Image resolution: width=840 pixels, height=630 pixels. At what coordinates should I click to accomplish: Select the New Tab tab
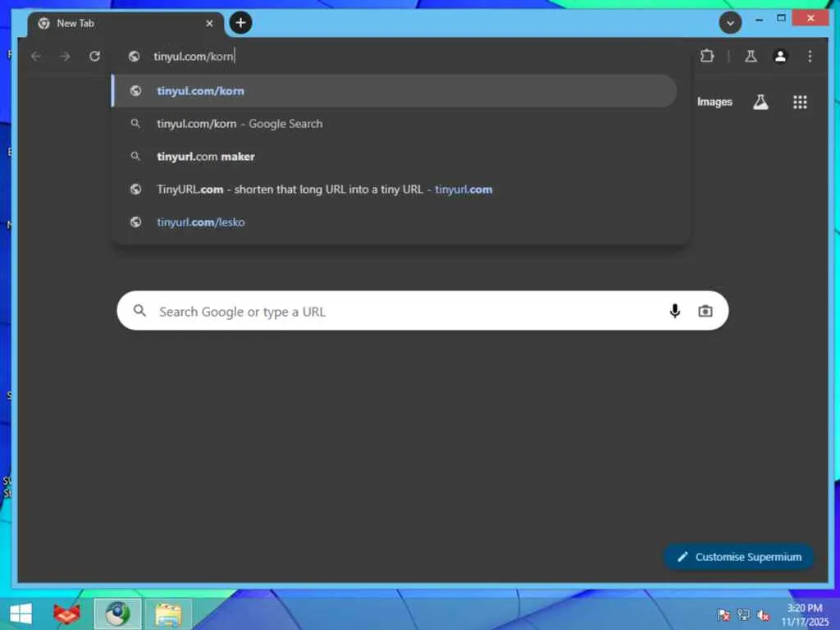(126, 24)
